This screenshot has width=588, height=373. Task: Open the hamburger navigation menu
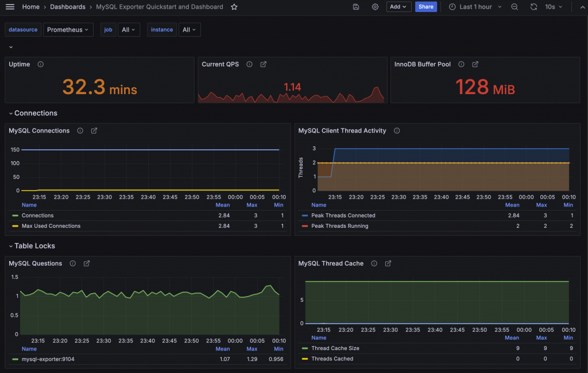pyautogui.click(x=10, y=7)
